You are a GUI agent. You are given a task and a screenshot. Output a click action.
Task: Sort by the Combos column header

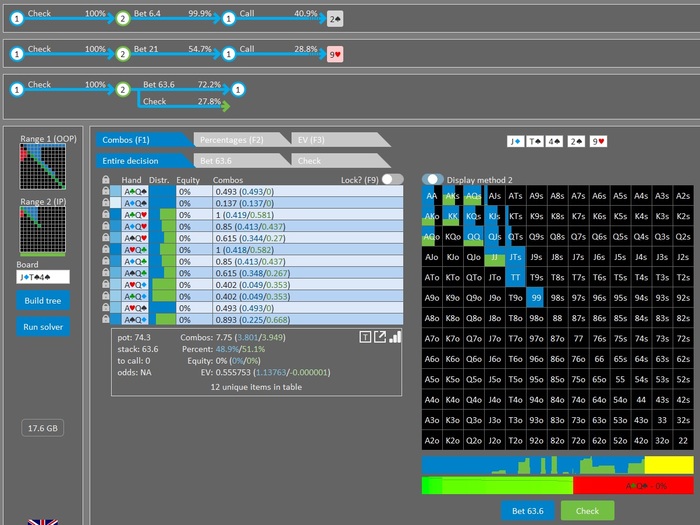[228, 180]
